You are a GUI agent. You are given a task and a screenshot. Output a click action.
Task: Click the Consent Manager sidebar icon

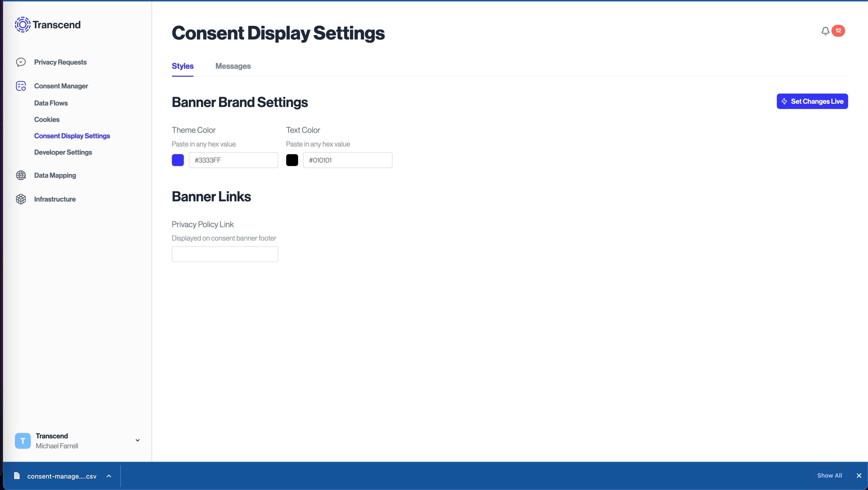pyautogui.click(x=21, y=86)
